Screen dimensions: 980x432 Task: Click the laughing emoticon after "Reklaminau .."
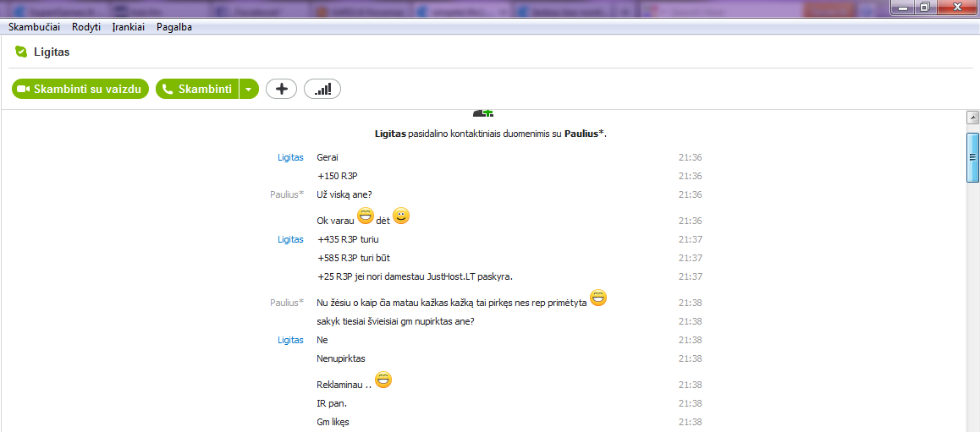(x=383, y=380)
